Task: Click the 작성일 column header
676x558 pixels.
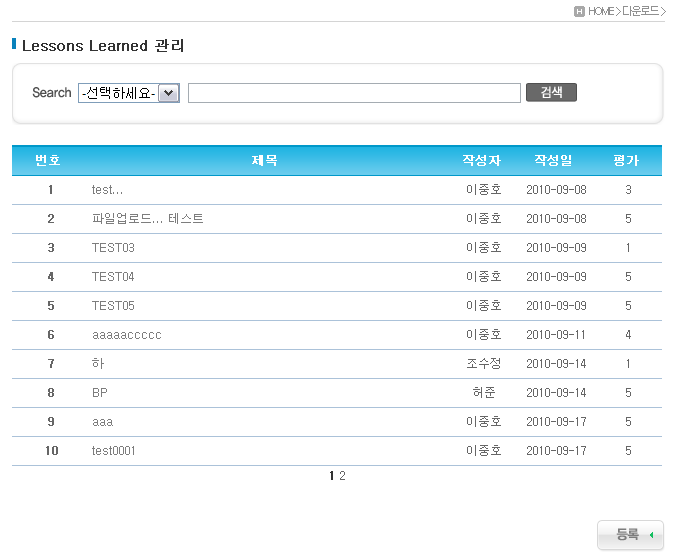Action: (x=553, y=161)
